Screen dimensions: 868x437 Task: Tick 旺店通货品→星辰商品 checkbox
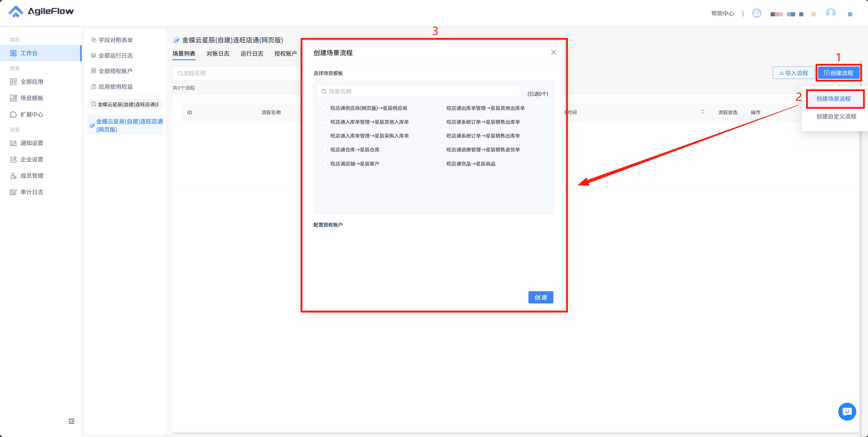pyautogui.click(x=441, y=164)
